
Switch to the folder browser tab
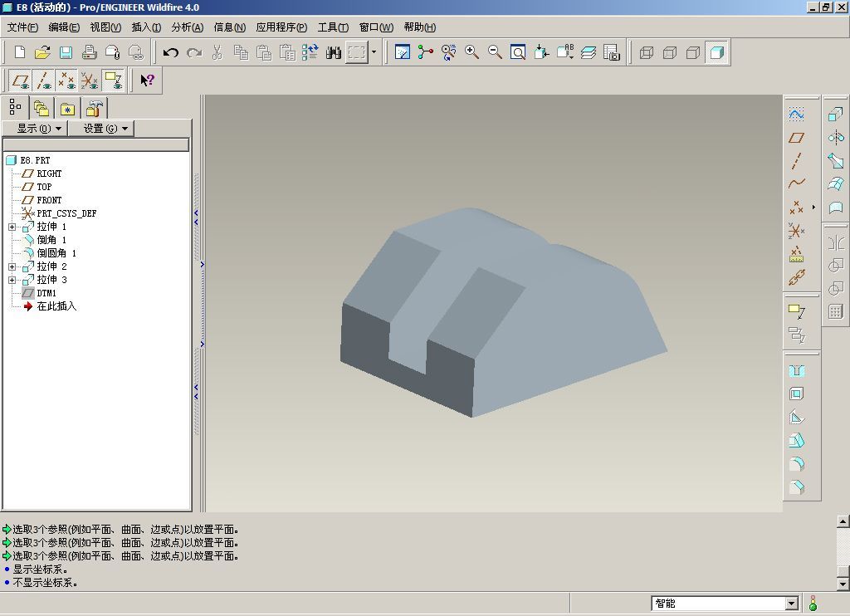click(x=42, y=109)
